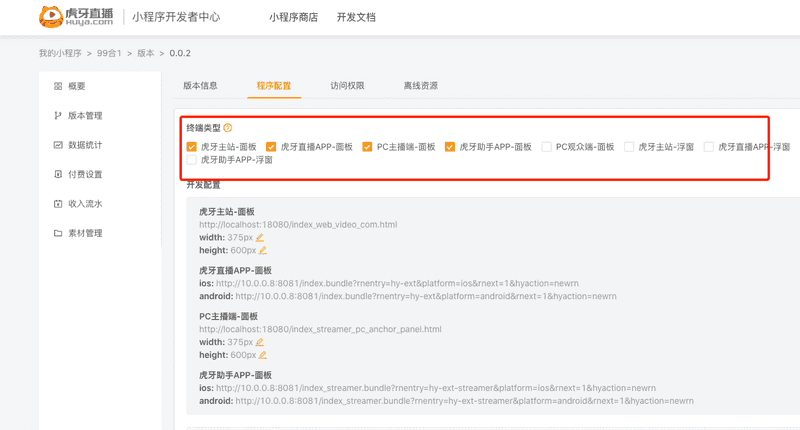Click the ios URL under 虎牙直播APP-面板
The height and width of the screenshot is (430, 800).
pyautogui.click(x=397, y=283)
